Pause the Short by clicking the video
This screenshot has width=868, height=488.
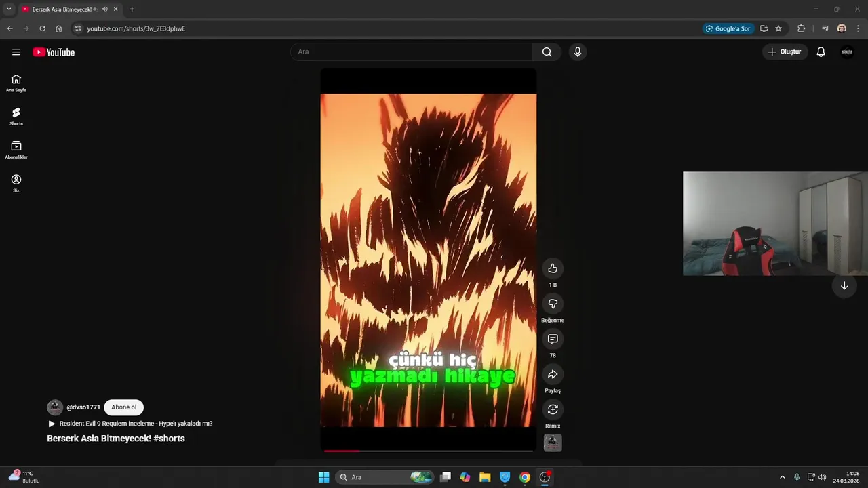coord(429,260)
